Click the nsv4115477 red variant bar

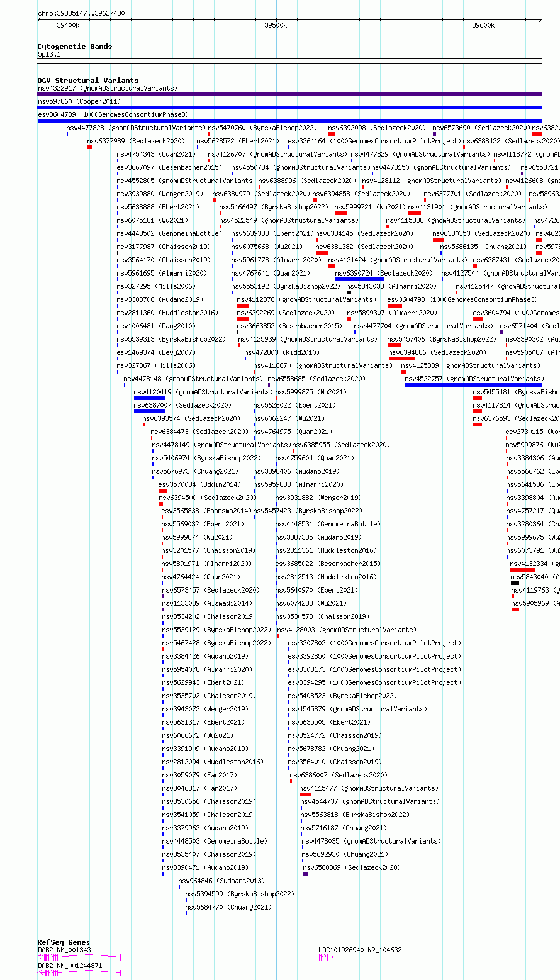[305, 794]
